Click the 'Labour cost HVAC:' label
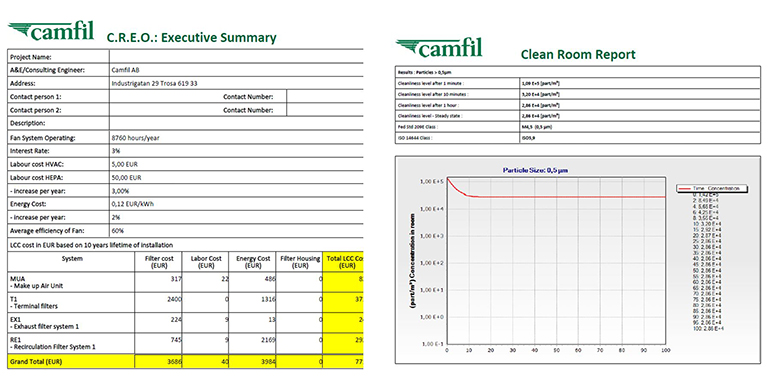 37,164
